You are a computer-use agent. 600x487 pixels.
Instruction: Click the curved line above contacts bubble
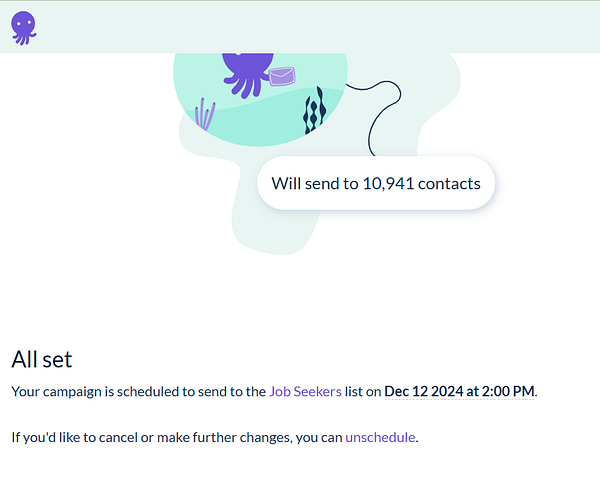378,115
